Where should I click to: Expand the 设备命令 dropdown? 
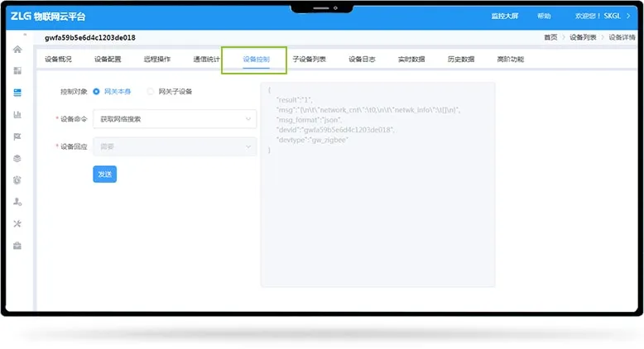click(x=174, y=119)
